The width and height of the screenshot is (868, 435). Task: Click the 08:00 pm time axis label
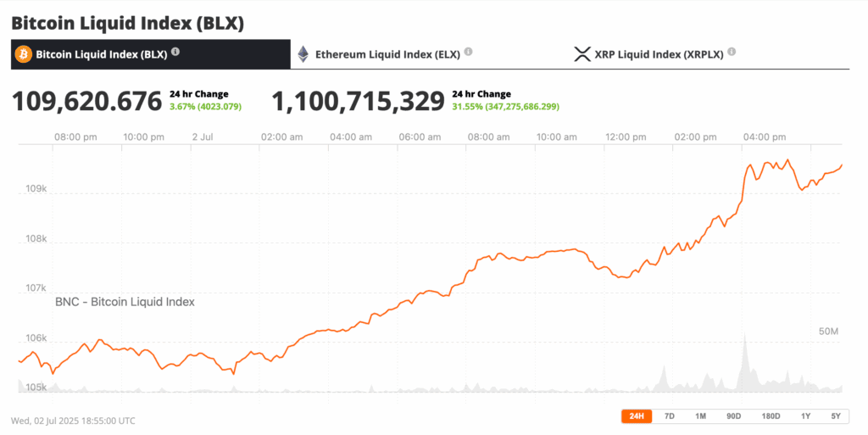pyautogui.click(x=75, y=137)
